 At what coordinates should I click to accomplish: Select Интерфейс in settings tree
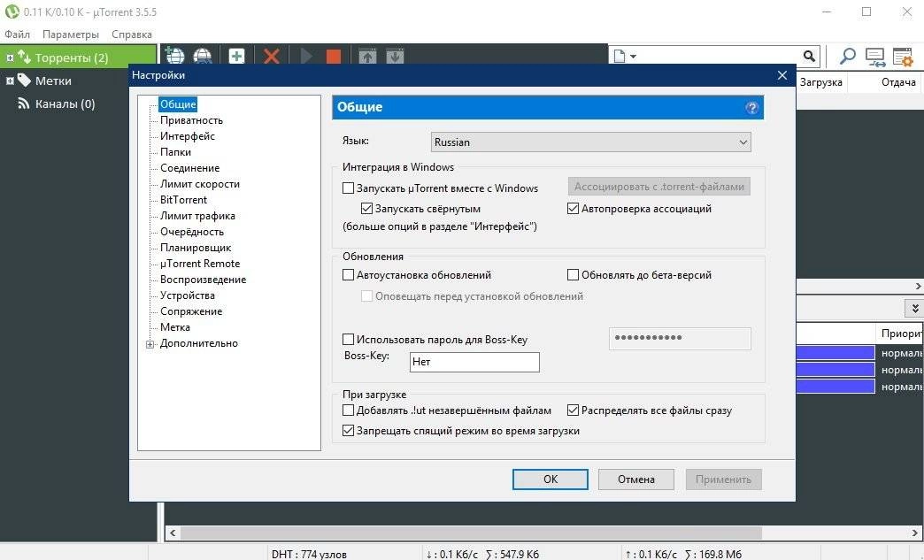coord(188,136)
